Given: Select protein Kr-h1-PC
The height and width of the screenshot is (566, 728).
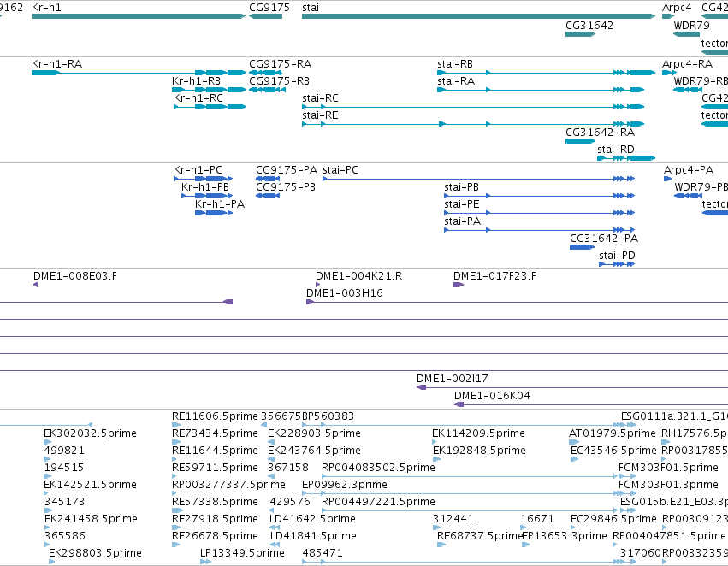Looking at the screenshot, I should click(x=204, y=179).
